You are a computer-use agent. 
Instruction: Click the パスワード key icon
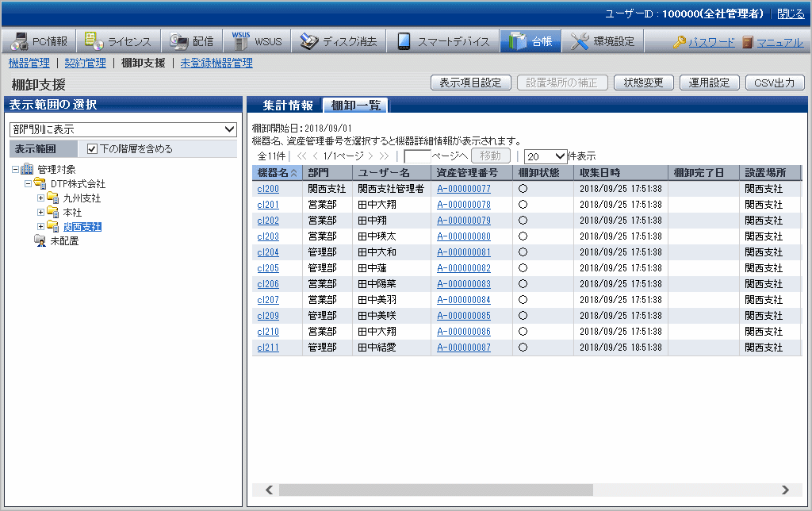pos(680,43)
